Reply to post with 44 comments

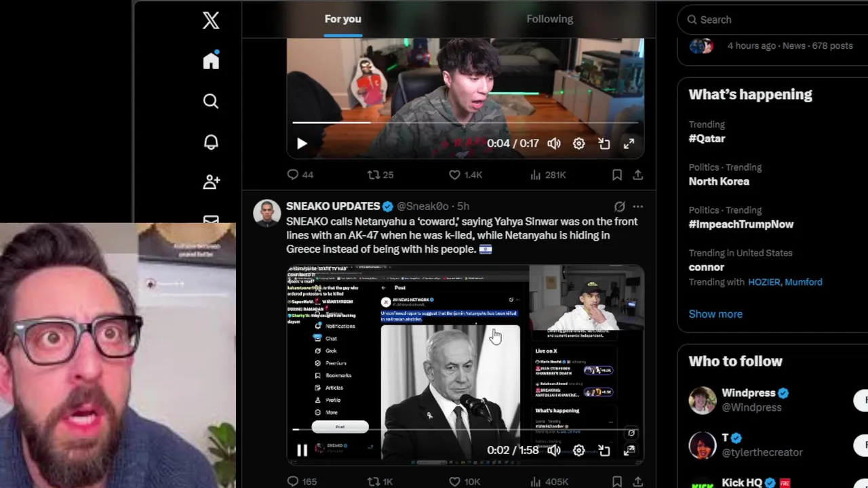[300, 175]
